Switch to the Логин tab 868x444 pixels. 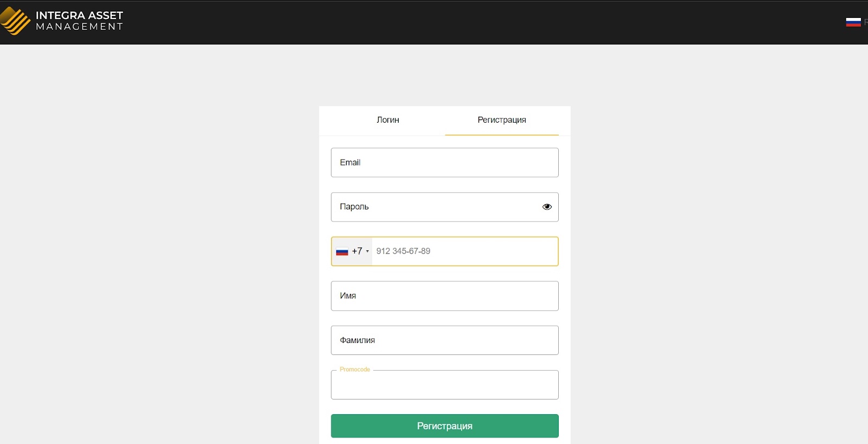pos(388,120)
